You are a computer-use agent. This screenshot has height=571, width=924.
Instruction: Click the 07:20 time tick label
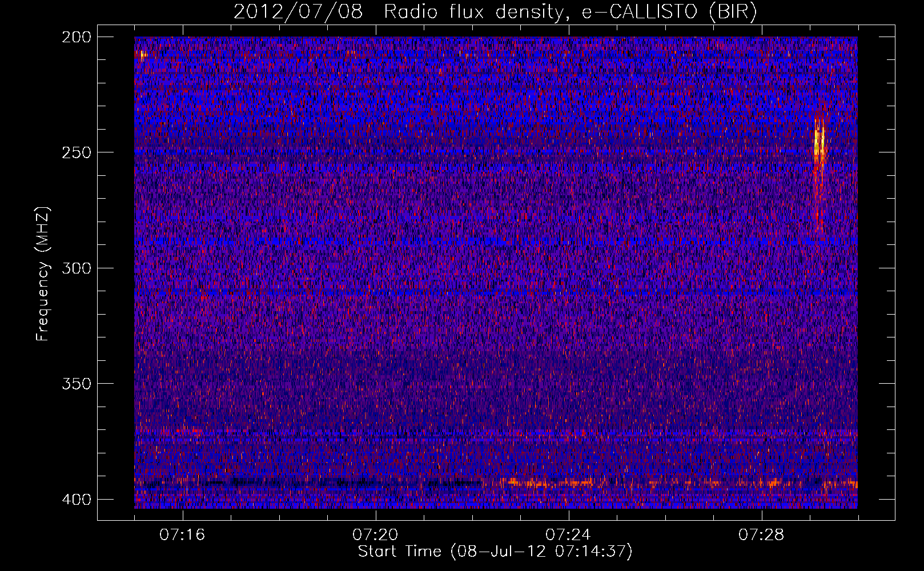pos(375,535)
